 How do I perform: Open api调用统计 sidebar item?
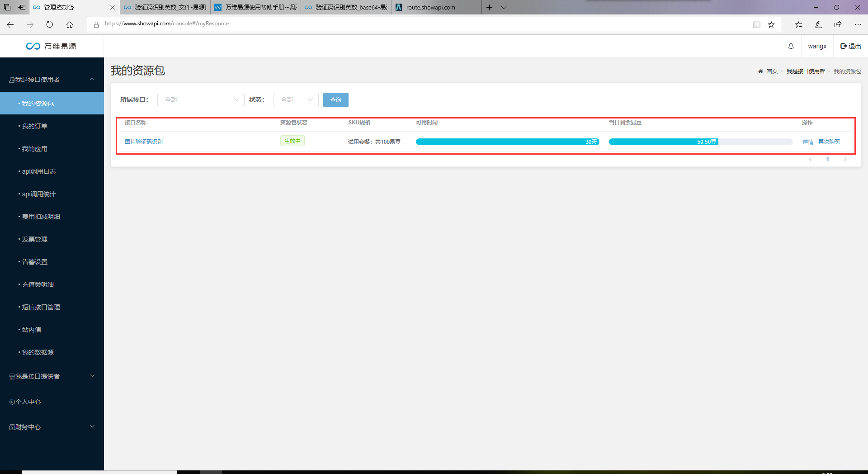[52, 194]
